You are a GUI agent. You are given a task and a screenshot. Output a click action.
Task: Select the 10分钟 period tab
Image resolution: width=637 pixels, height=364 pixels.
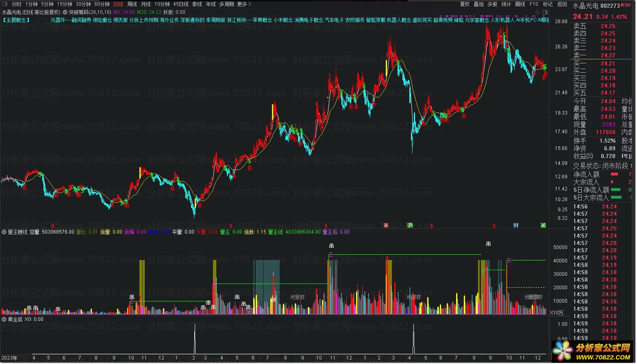pos(162,4)
